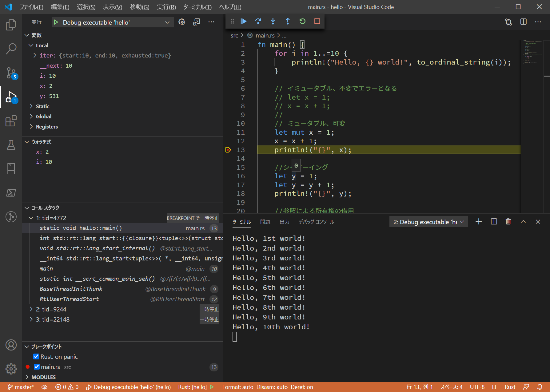Disable the red breakpoint on line 13
The width and height of the screenshot is (550, 392).
pyautogui.click(x=27, y=366)
